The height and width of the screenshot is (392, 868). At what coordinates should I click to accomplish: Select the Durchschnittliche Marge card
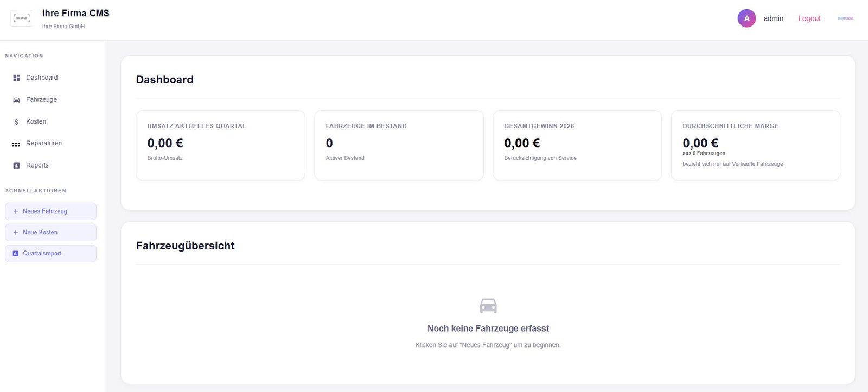tap(756, 145)
